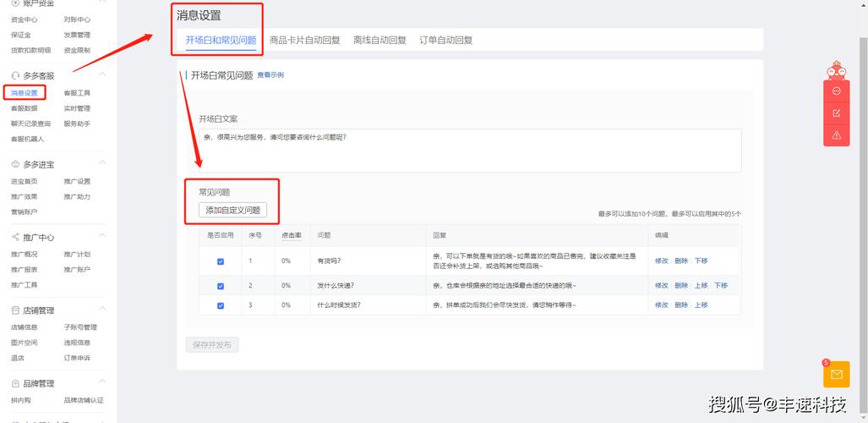
Task: Open 消息设置 in sidebar
Action: 25,93
